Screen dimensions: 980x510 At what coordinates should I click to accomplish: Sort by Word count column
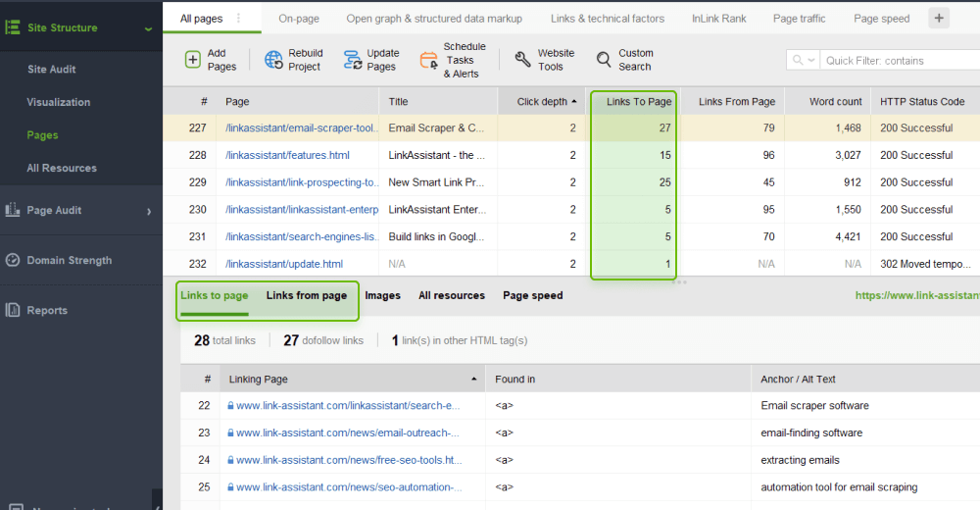pos(827,101)
